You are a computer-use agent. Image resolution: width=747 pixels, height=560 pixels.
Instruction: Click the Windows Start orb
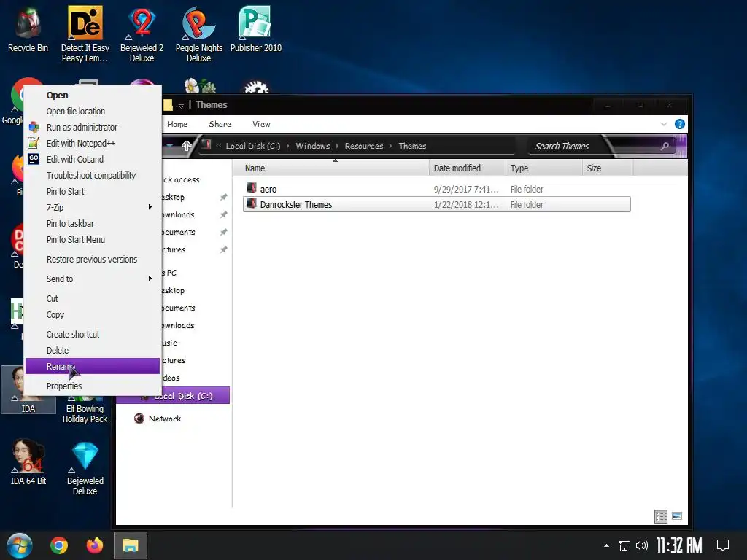[x=20, y=545]
